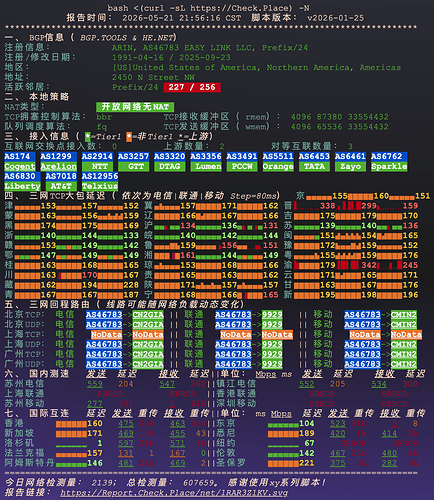This screenshot has height=500, width=434.
Task: Click the AS3320 badge
Action: pyautogui.click(x=170, y=156)
